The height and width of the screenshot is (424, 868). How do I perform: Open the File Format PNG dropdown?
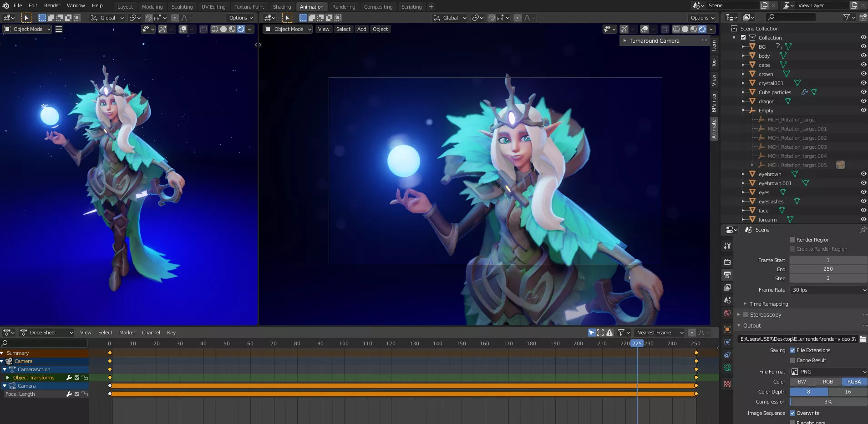point(828,372)
